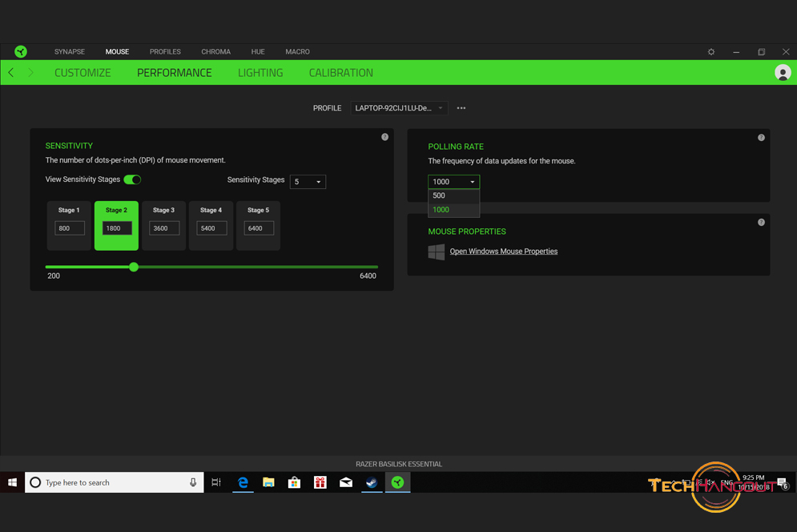The width and height of the screenshot is (797, 532).
Task: Open Task View on taskbar
Action: [216, 482]
